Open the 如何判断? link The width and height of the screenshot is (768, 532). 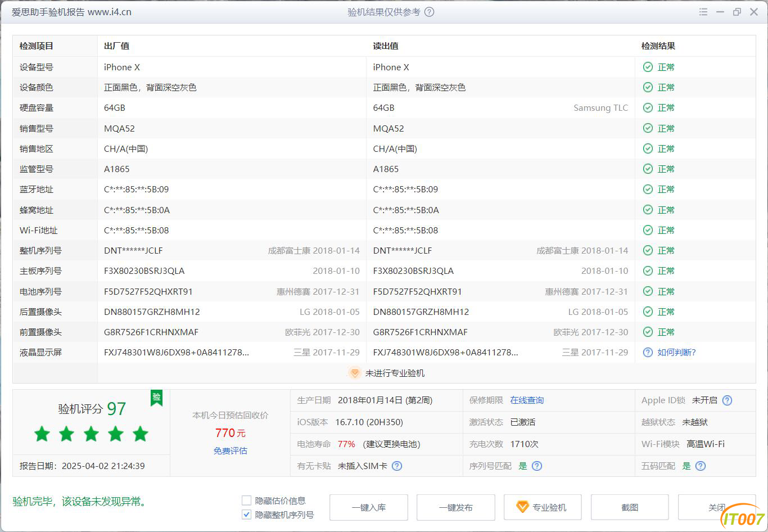tap(676, 352)
